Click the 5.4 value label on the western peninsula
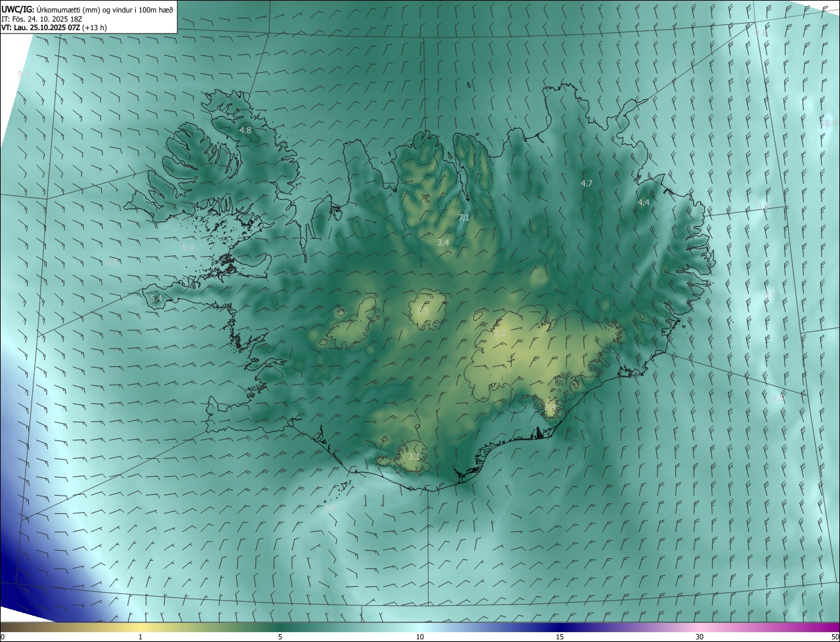This screenshot has width=840, height=642. tap(156, 299)
